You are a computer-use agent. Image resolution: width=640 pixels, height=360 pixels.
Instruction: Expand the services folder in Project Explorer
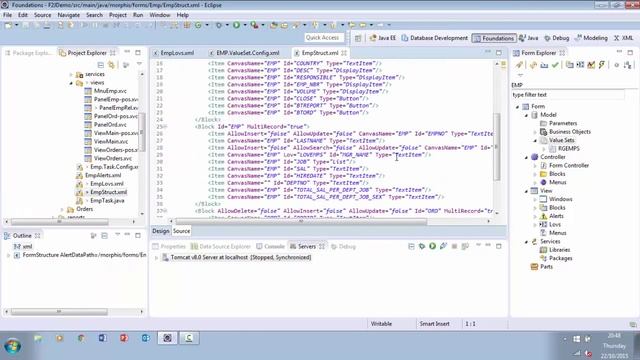pos(71,74)
